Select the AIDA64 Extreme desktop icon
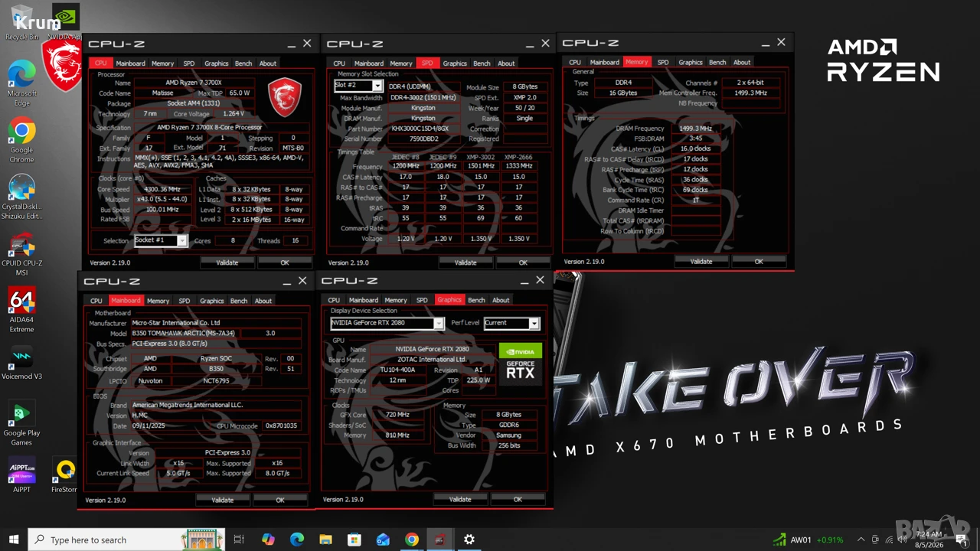 (21, 310)
